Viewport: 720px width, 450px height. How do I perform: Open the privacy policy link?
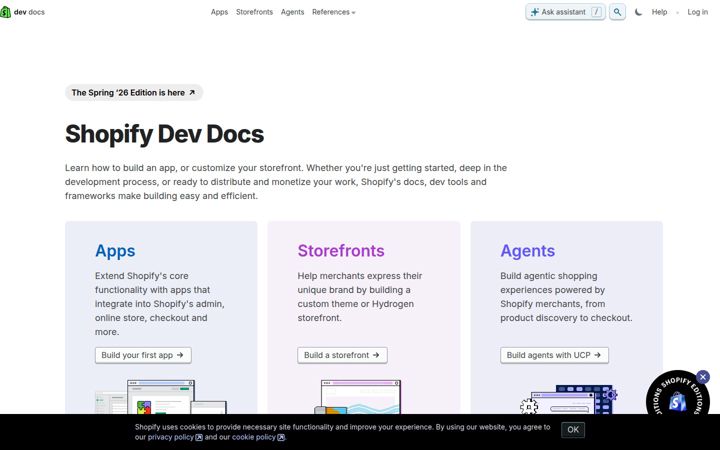point(174,437)
